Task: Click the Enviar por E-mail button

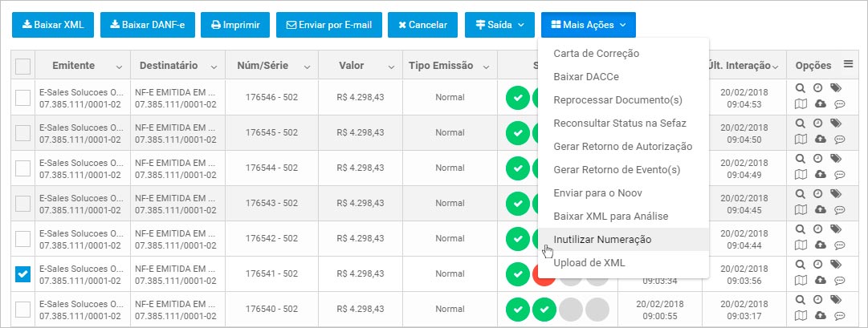Action: point(329,25)
